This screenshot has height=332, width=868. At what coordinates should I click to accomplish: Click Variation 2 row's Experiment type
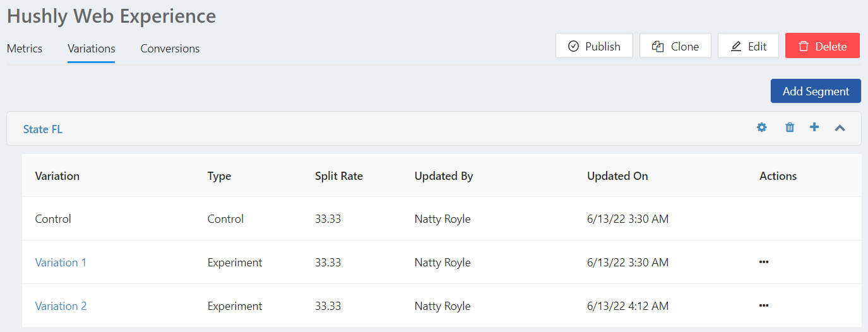[x=235, y=306]
